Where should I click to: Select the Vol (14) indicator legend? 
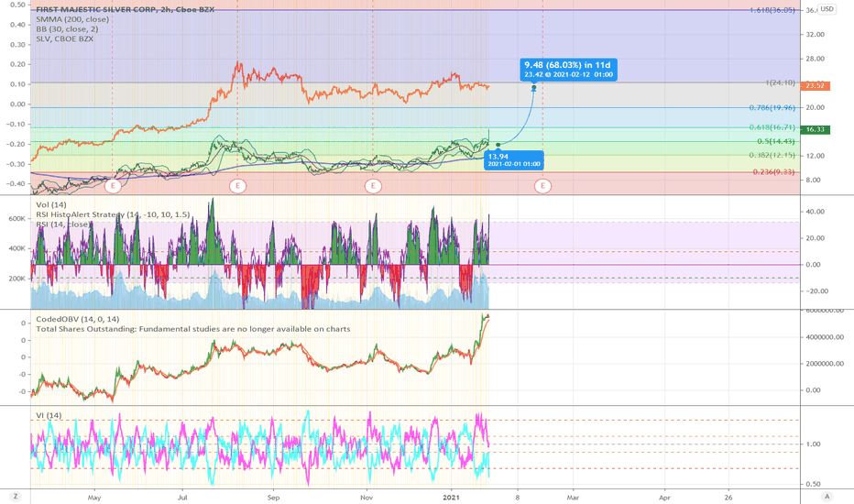click(x=51, y=205)
